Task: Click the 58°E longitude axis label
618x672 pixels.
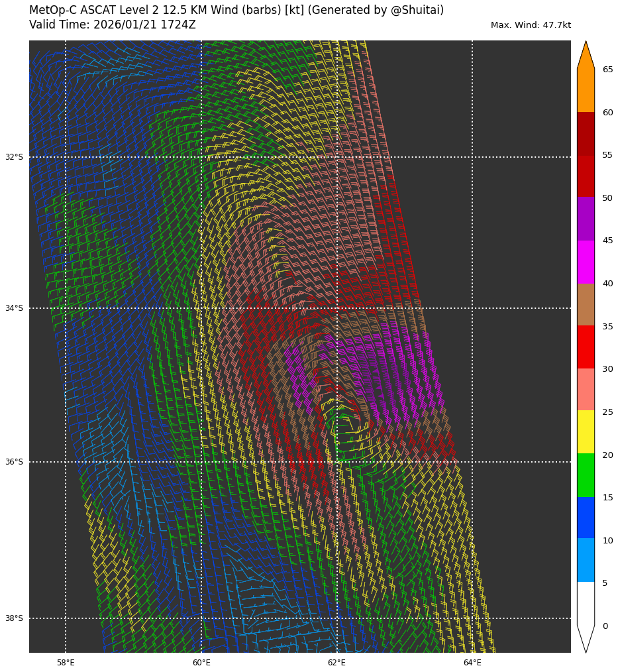Action: pos(66,663)
